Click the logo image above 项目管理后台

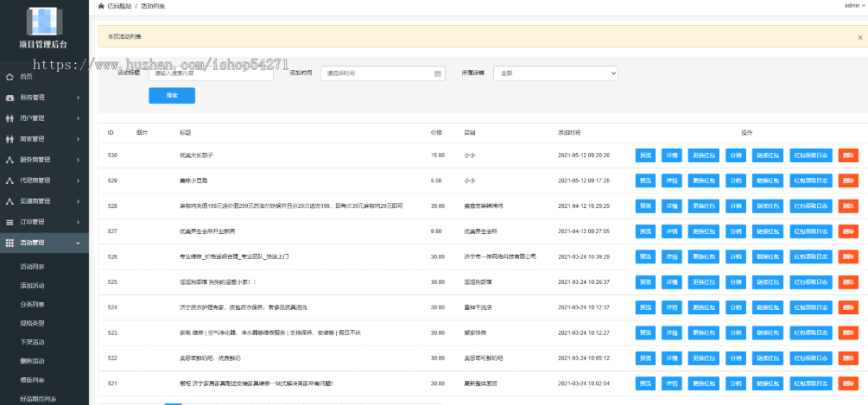point(44,22)
